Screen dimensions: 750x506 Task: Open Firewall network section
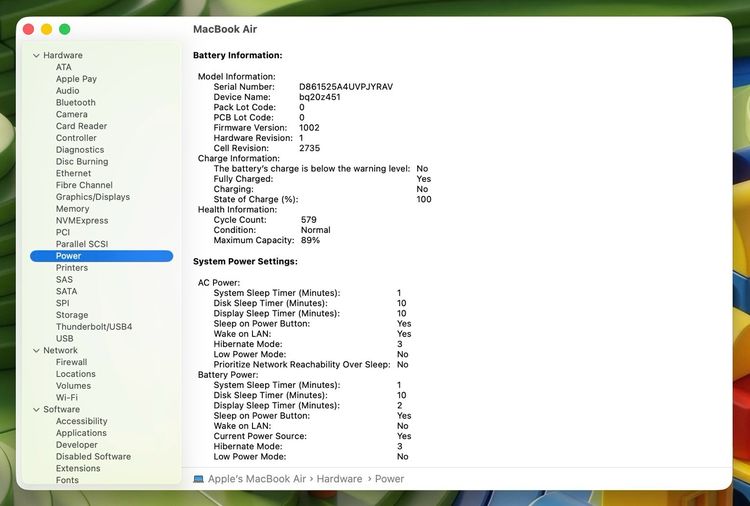(71, 362)
